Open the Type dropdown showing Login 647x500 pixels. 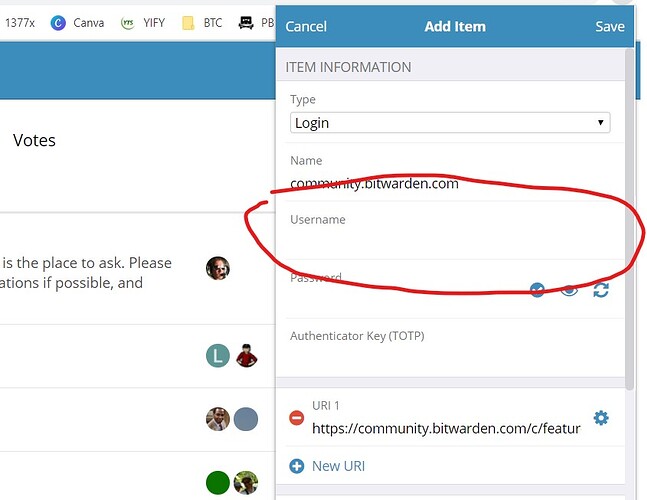(x=450, y=123)
